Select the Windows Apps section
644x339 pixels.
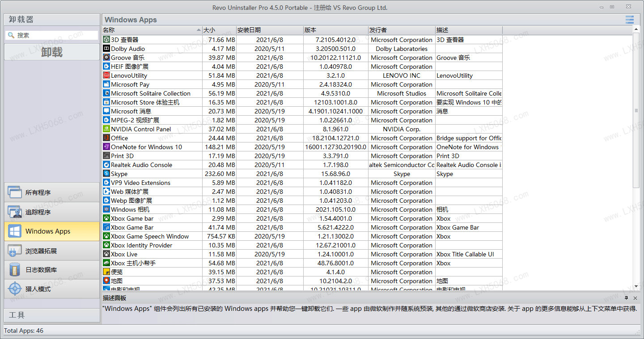coord(52,231)
